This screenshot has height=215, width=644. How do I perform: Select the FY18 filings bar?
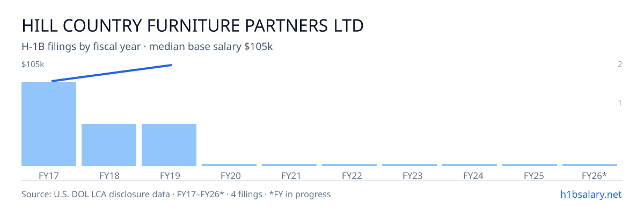pos(109,145)
